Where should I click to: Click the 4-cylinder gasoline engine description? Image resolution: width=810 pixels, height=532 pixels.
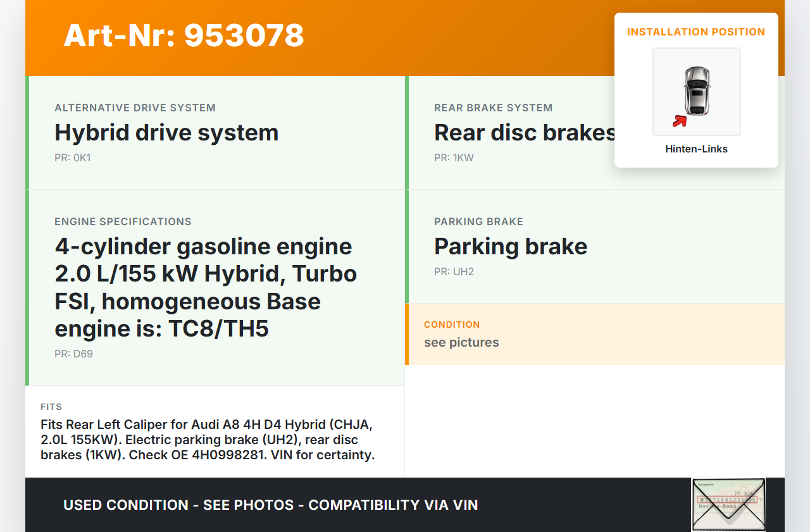[x=206, y=287]
